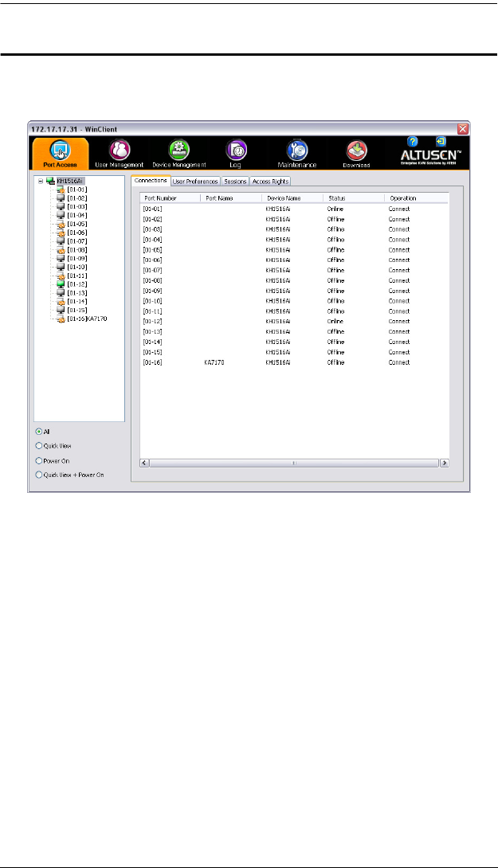Click the horizontal scrollbar left arrow

coord(144,463)
